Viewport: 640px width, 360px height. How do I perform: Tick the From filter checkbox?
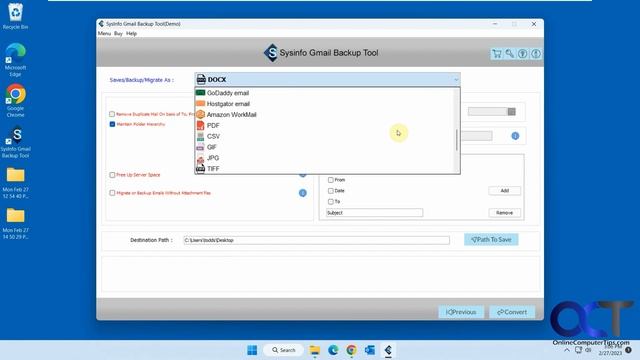(331, 180)
